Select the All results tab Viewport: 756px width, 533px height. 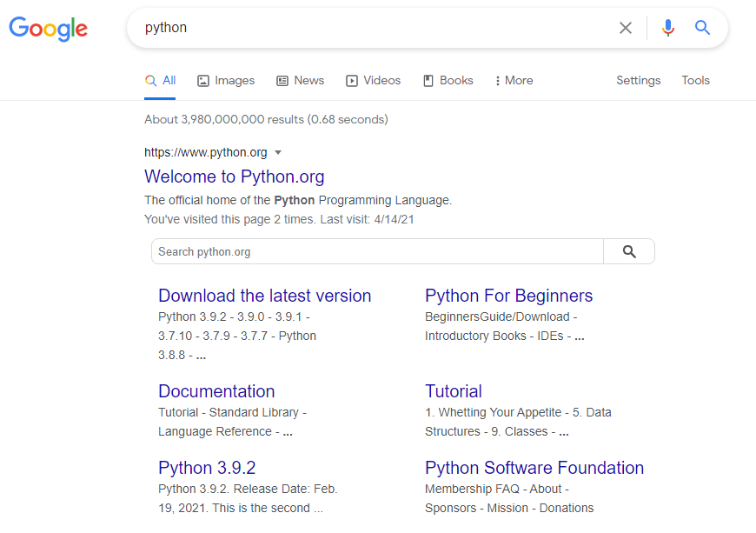point(160,81)
